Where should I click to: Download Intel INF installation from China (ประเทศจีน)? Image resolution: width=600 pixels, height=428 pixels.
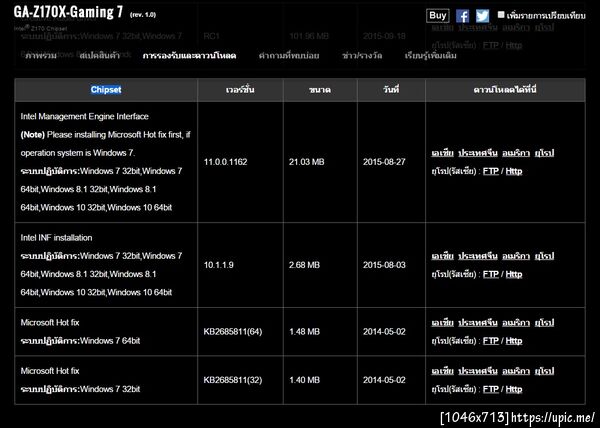478,256
